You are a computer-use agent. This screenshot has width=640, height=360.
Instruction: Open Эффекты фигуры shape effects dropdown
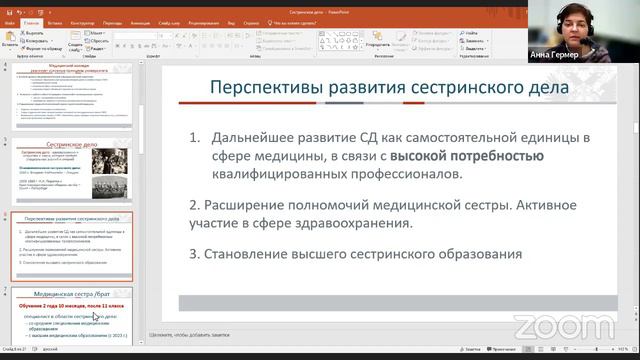pos(432,49)
